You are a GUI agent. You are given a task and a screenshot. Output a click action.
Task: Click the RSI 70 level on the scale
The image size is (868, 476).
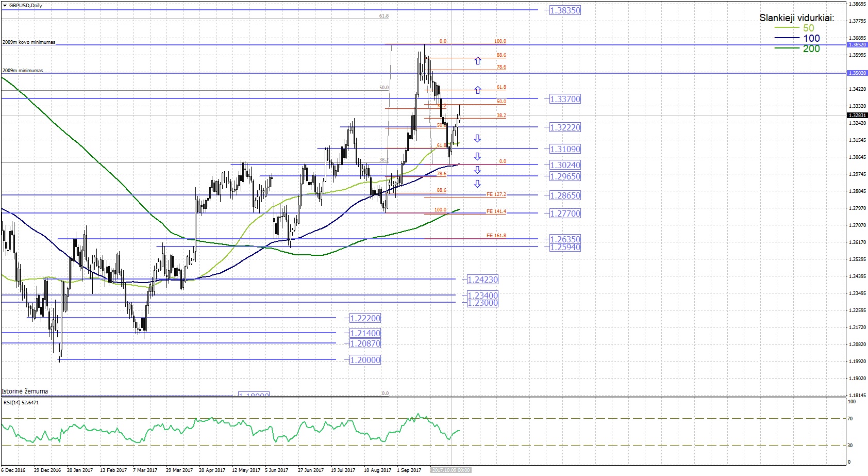(x=850, y=419)
